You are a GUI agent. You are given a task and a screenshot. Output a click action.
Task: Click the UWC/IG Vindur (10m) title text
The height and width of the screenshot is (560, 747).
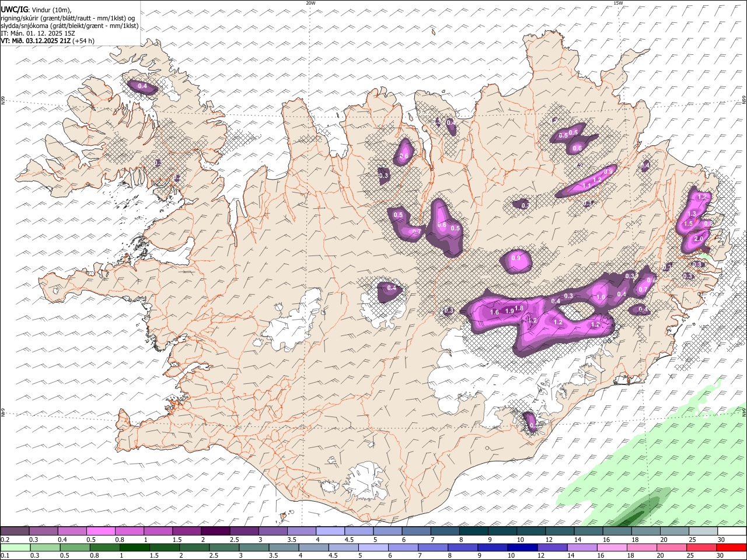[x=37, y=10]
